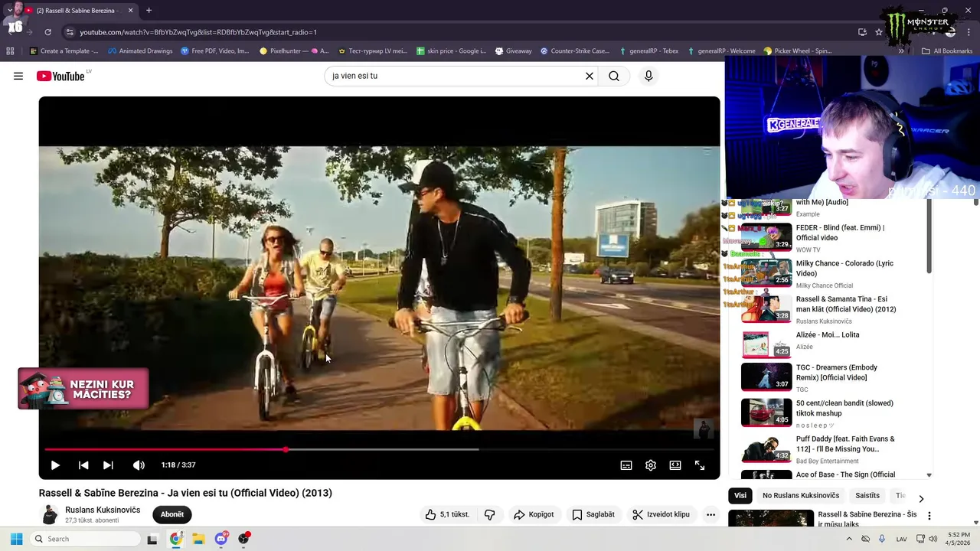
Task: Select the Visi filter chip
Action: tap(740, 495)
